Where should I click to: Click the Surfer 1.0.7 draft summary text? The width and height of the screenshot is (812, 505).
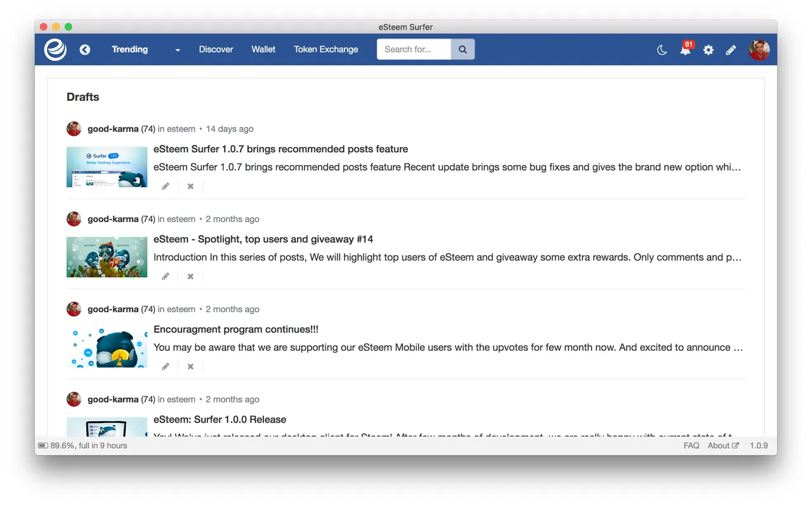tap(447, 167)
